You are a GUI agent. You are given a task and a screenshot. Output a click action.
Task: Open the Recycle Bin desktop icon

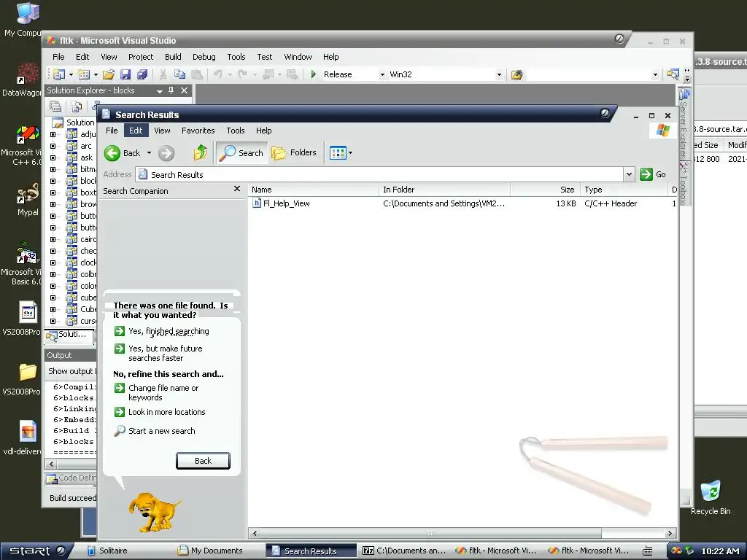tap(711, 498)
